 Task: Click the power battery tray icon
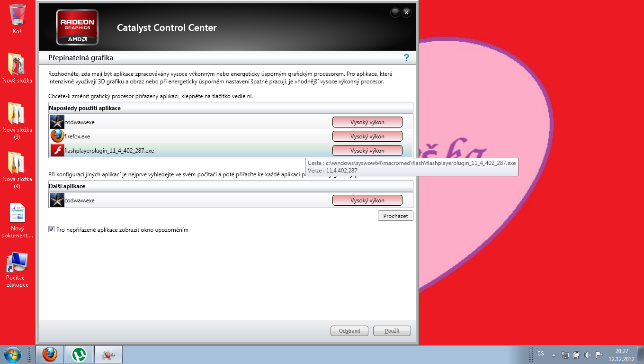click(576, 355)
